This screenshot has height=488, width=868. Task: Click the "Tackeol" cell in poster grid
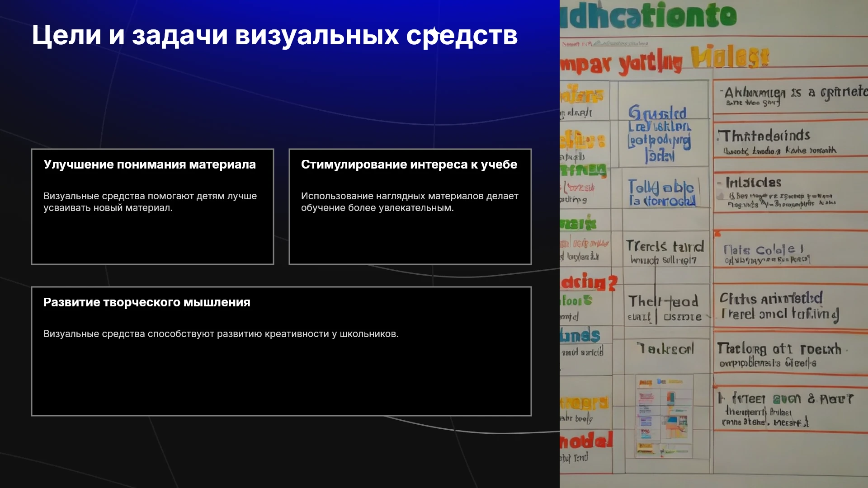[x=665, y=348]
